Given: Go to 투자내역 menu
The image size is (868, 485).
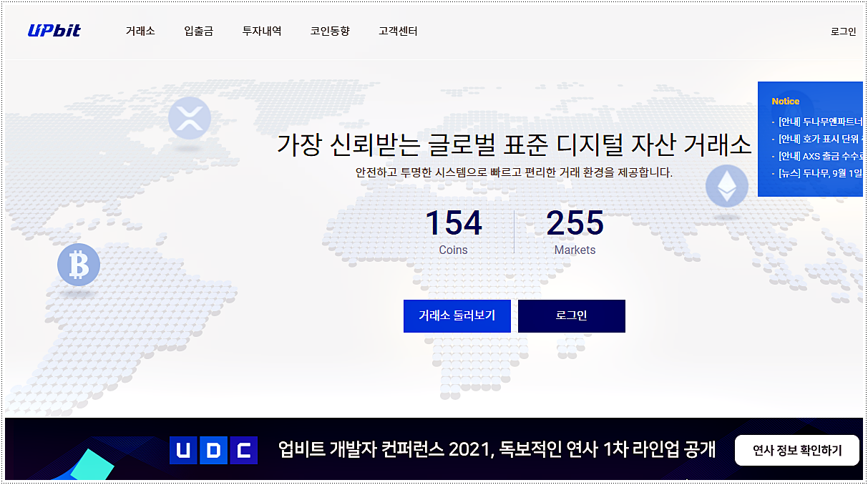Looking at the screenshot, I should [x=262, y=31].
